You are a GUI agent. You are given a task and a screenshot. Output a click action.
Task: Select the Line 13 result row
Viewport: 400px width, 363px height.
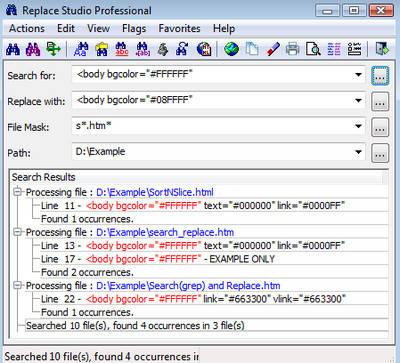(x=214, y=246)
